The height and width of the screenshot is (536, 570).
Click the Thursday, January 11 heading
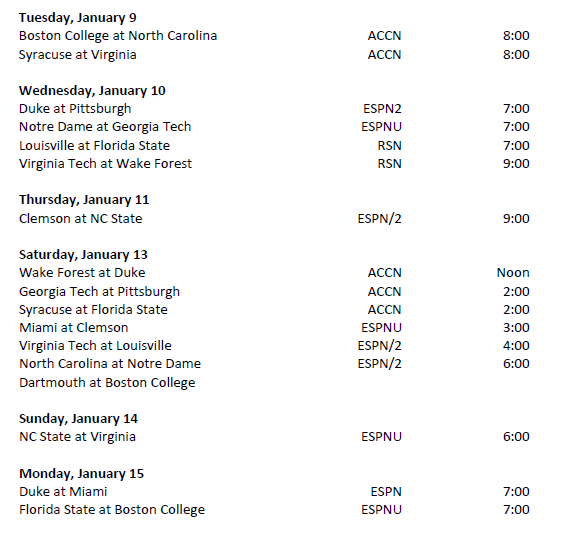pyautogui.click(x=84, y=199)
